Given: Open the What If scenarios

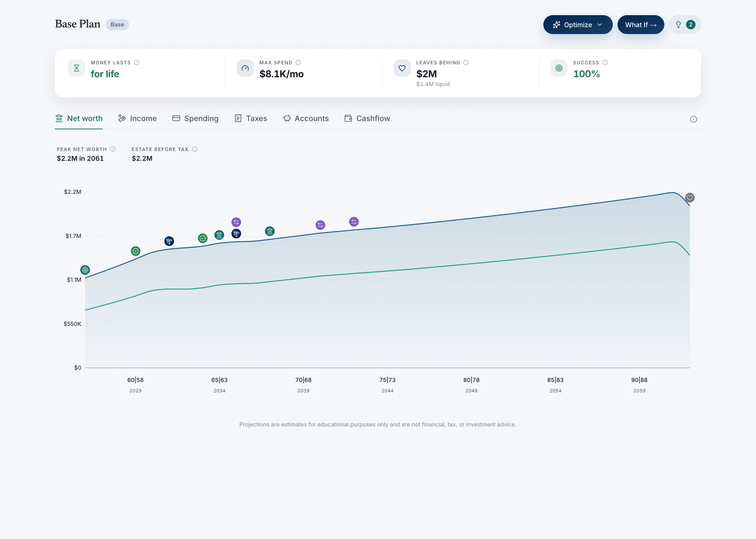Looking at the screenshot, I should [641, 25].
